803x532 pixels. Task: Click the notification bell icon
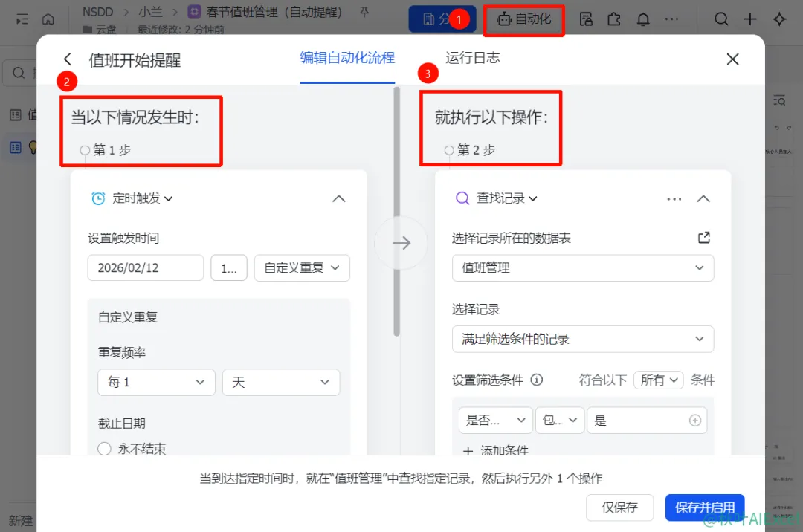point(642,19)
